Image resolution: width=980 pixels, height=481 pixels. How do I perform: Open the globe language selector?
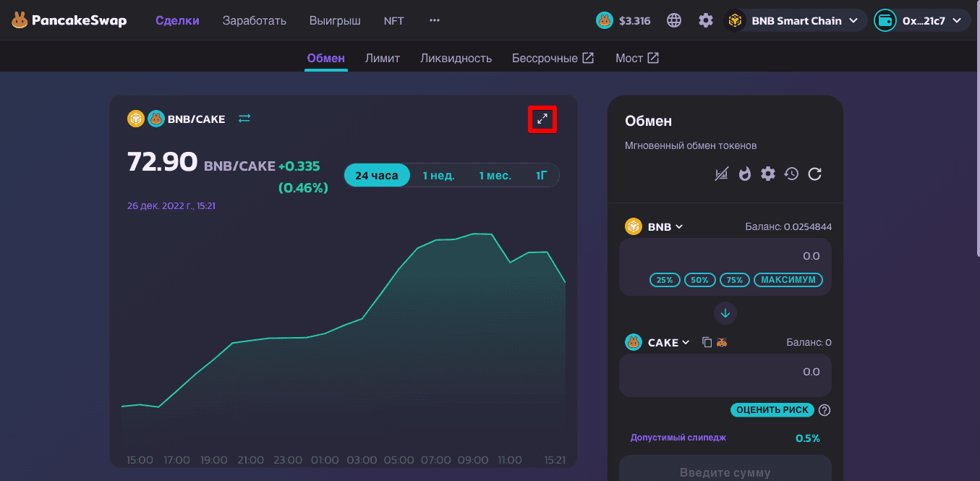click(674, 21)
